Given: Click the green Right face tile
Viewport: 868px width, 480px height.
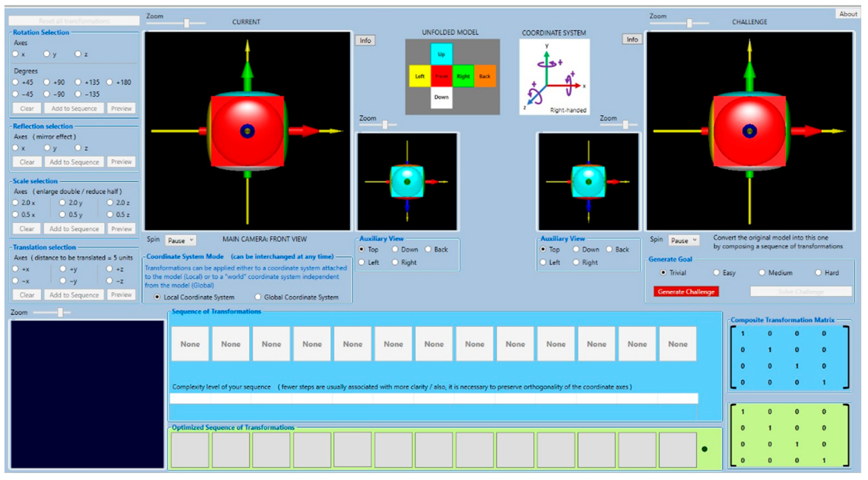Looking at the screenshot, I should (x=463, y=76).
